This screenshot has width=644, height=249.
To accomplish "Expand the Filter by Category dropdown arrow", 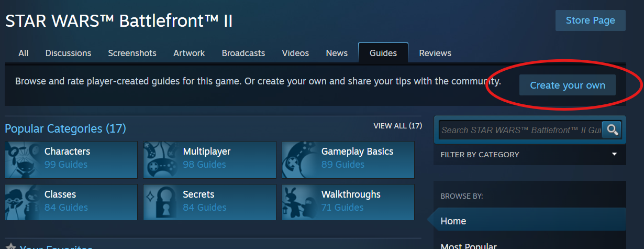I will (614, 154).
